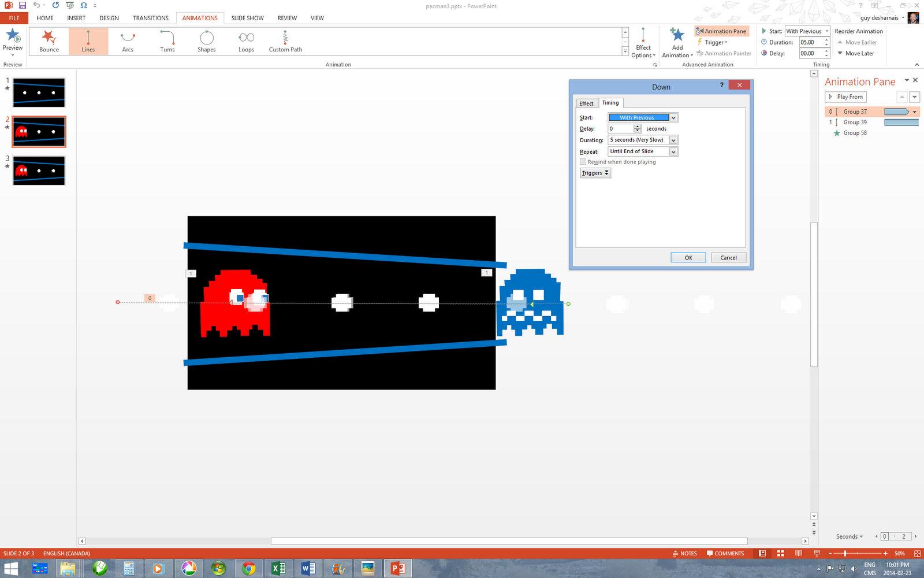Switch to the Effect tab in dialog
Image resolution: width=924 pixels, height=578 pixels.
pos(586,103)
